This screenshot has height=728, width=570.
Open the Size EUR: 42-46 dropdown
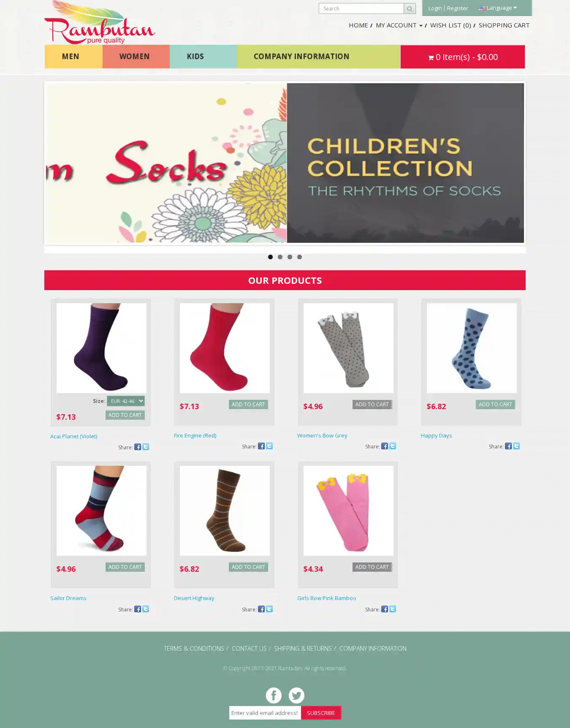coord(126,401)
